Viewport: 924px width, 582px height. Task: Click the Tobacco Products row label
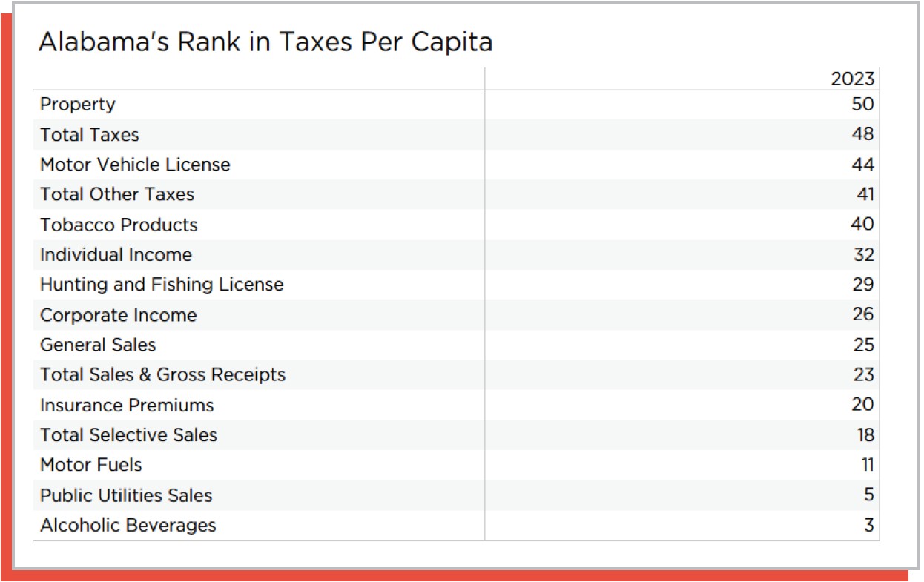point(119,225)
